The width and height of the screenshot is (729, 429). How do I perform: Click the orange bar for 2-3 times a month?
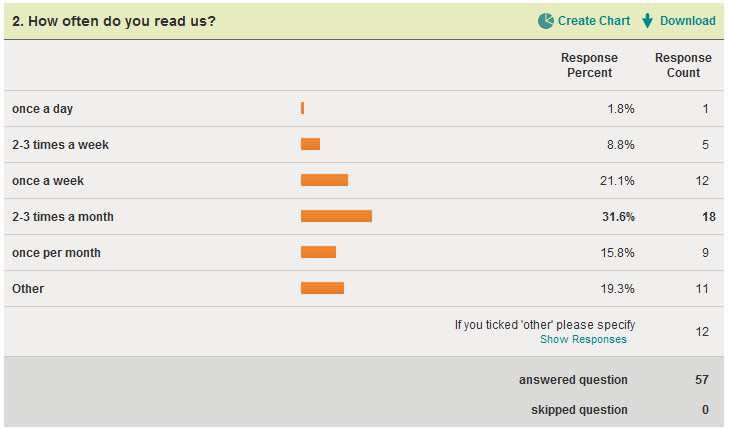336,216
